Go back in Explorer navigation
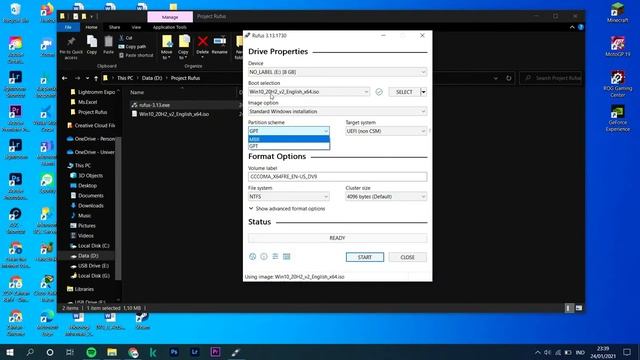Screen dimensions: 640x360 (65, 78)
